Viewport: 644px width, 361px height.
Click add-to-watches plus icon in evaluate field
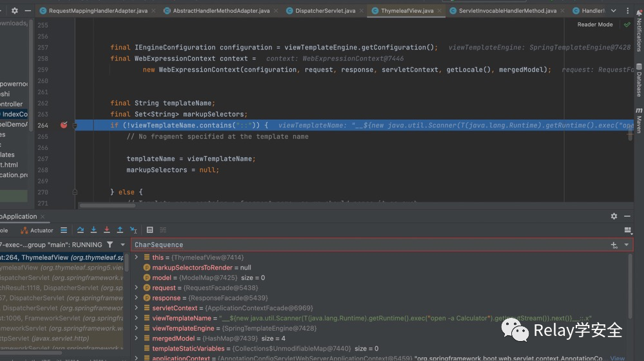coord(614,245)
